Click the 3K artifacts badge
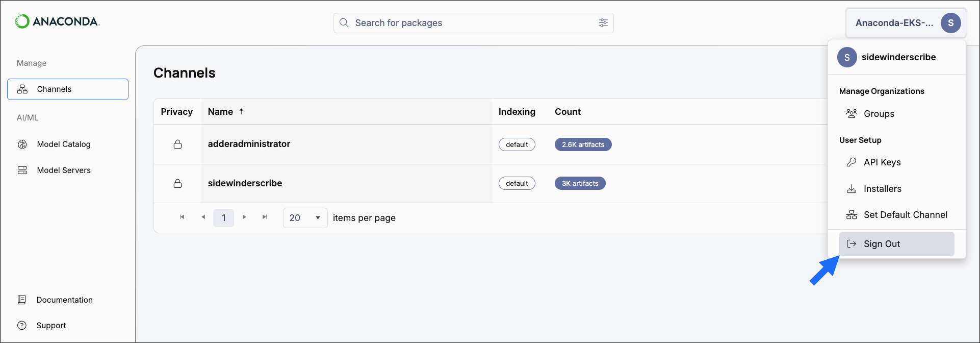The height and width of the screenshot is (343, 980). click(x=580, y=183)
